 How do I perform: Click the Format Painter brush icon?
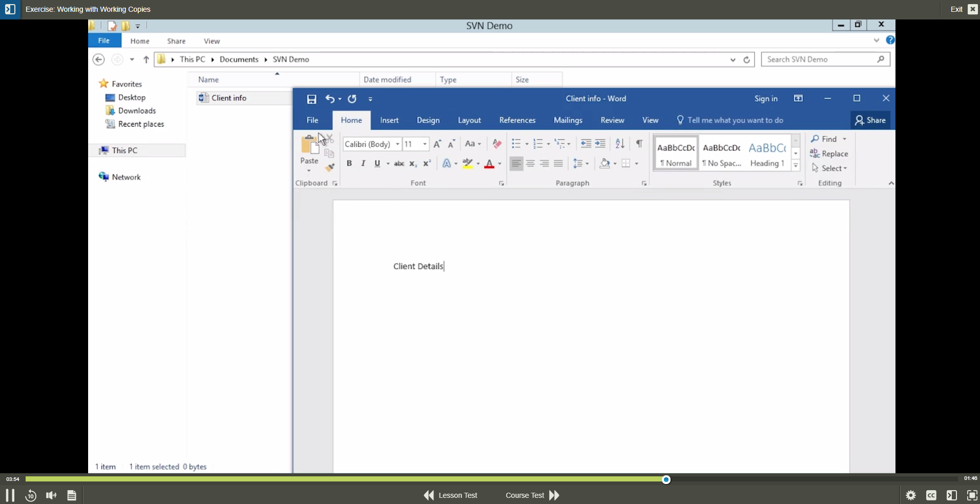[x=330, y=167]
